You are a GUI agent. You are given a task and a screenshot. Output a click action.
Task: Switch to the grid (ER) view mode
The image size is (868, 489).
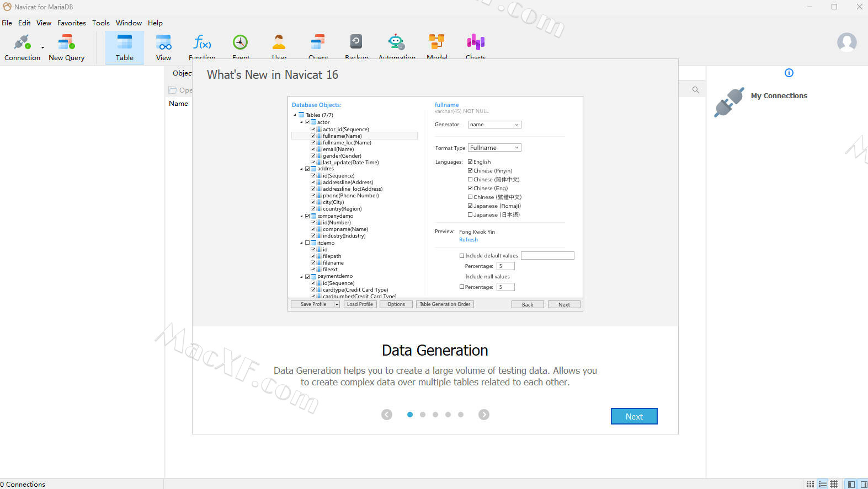(x=834, y=484)
